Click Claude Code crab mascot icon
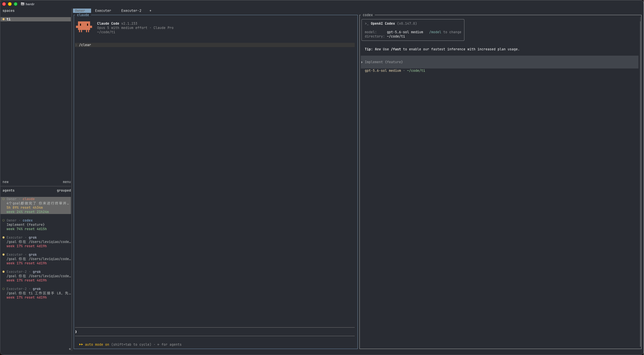The width and height of the screenshot is (644, 355). coord(84,27)
